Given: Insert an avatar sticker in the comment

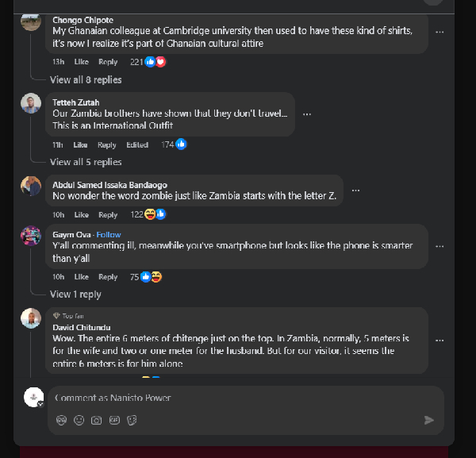Looking at the screenshot, I should (x=61, y=420).
